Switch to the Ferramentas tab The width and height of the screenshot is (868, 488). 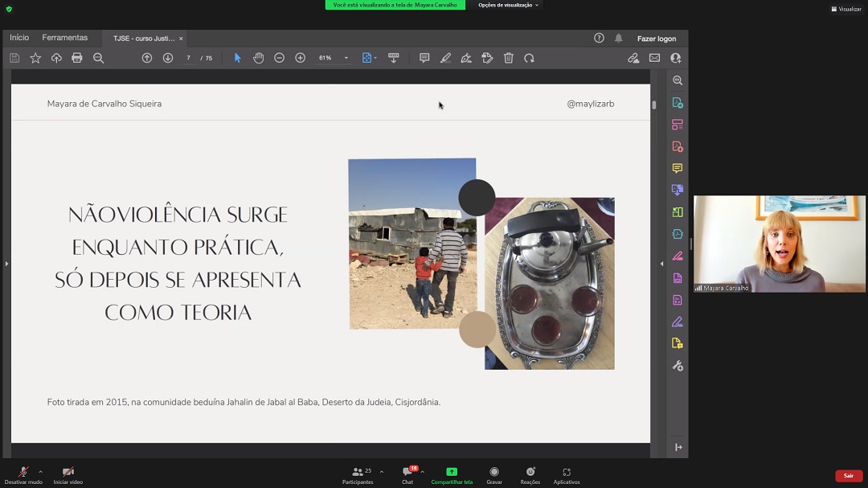pos(65,38)
